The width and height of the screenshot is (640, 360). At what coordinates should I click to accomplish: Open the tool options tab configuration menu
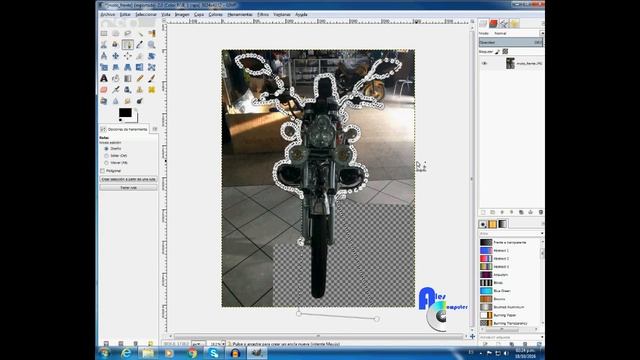[x=155, y=129]
